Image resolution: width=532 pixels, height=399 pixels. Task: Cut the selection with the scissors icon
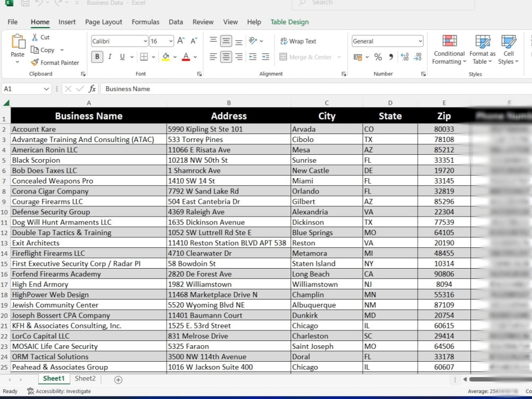(35, 37)
